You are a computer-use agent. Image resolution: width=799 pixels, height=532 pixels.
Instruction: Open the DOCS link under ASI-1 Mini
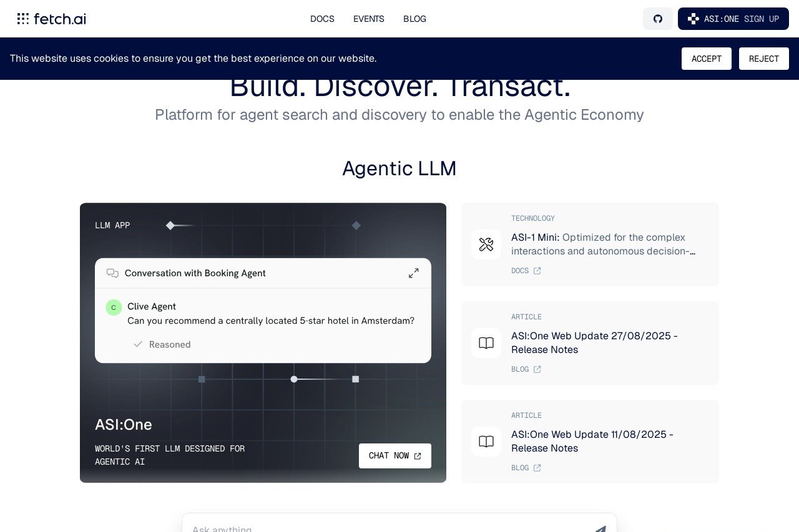[x=526, y=271]
